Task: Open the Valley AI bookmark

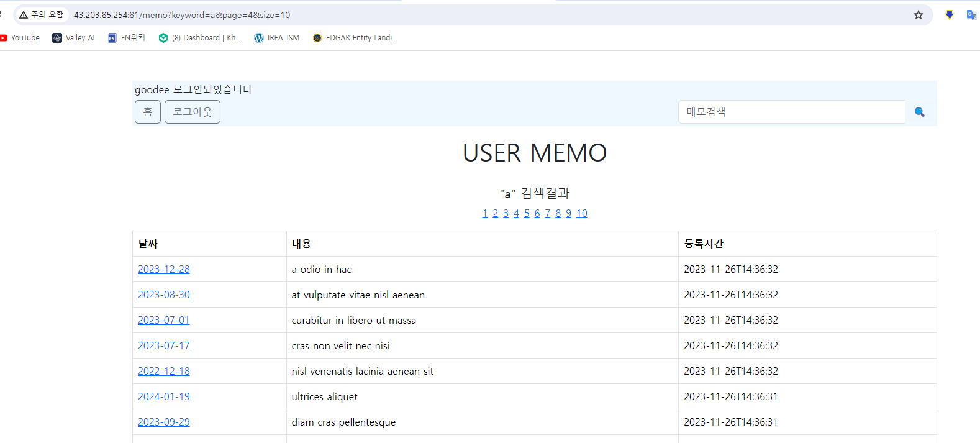Action: (x=74, y=38)
